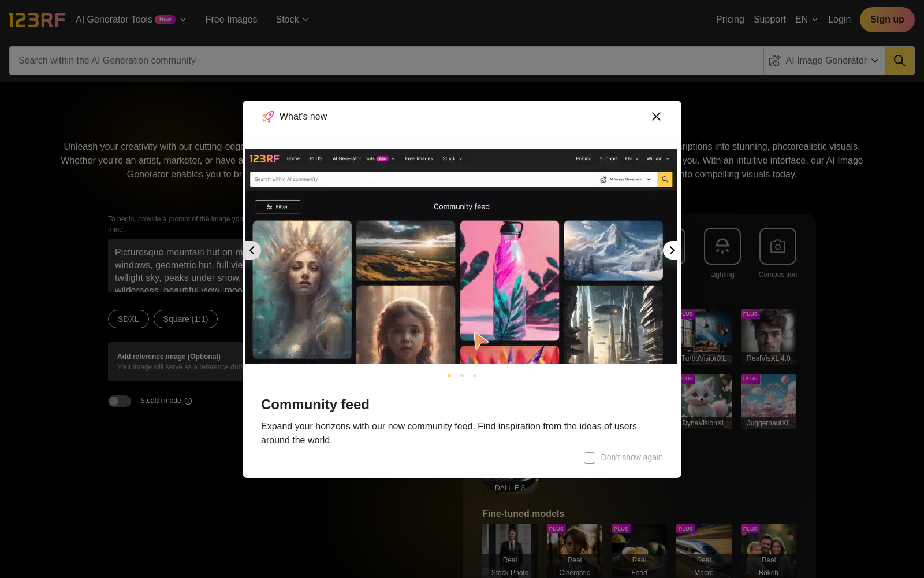Toggle Stealth mode switch
This screenshot has width=924, height=578.
[120, 401]
